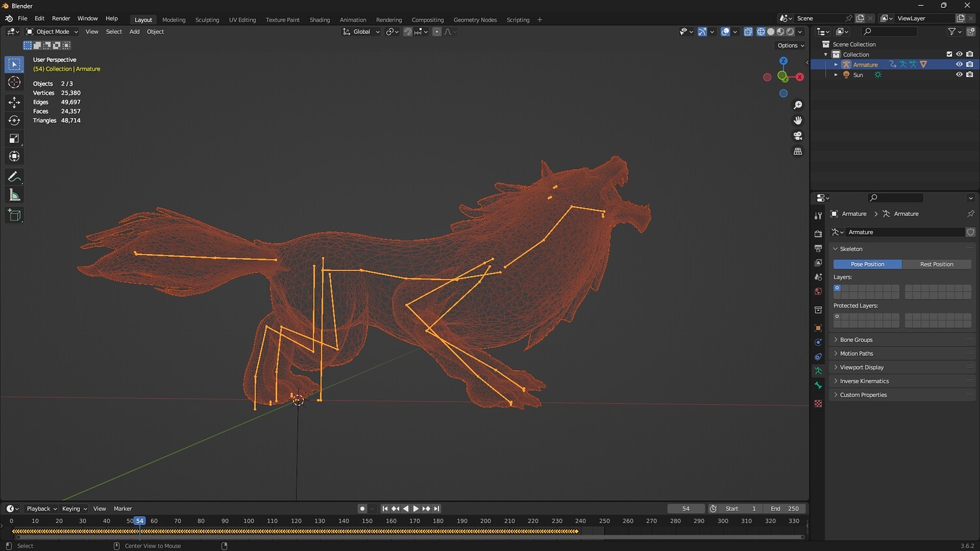The width and height of the screenshot is (980, 551).
Task: Expand the Motion Paths panel
Action: click(x=903, y=353)
